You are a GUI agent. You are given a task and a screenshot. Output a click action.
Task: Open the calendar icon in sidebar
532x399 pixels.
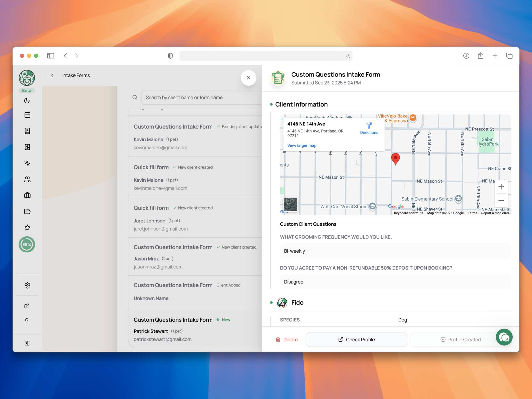pos(27,115)
